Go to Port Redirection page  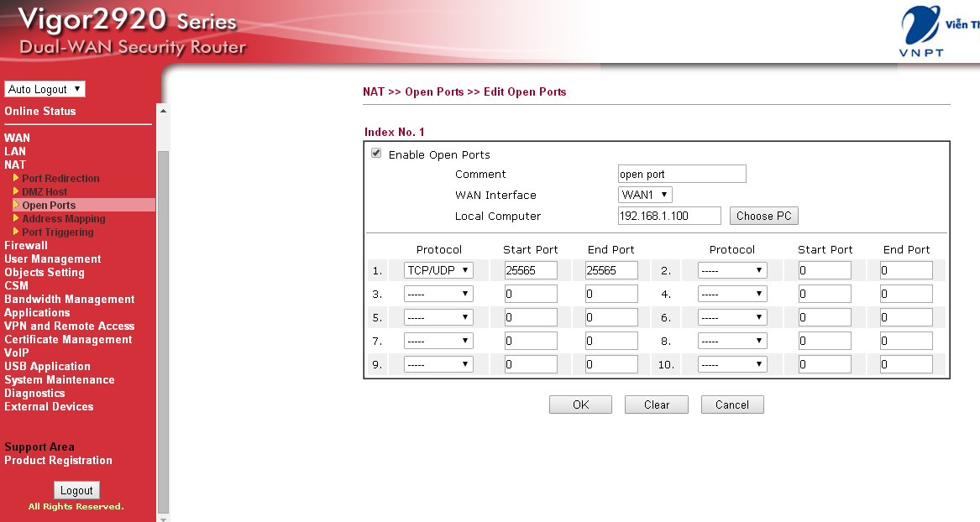(x=60, y=178)
